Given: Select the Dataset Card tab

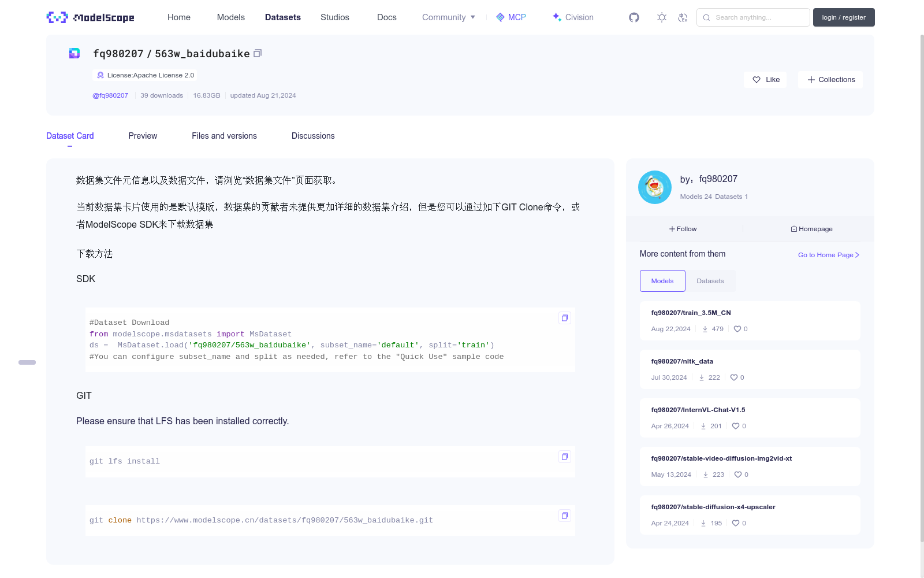Looking at the screenshot, I should click(70, 136).
